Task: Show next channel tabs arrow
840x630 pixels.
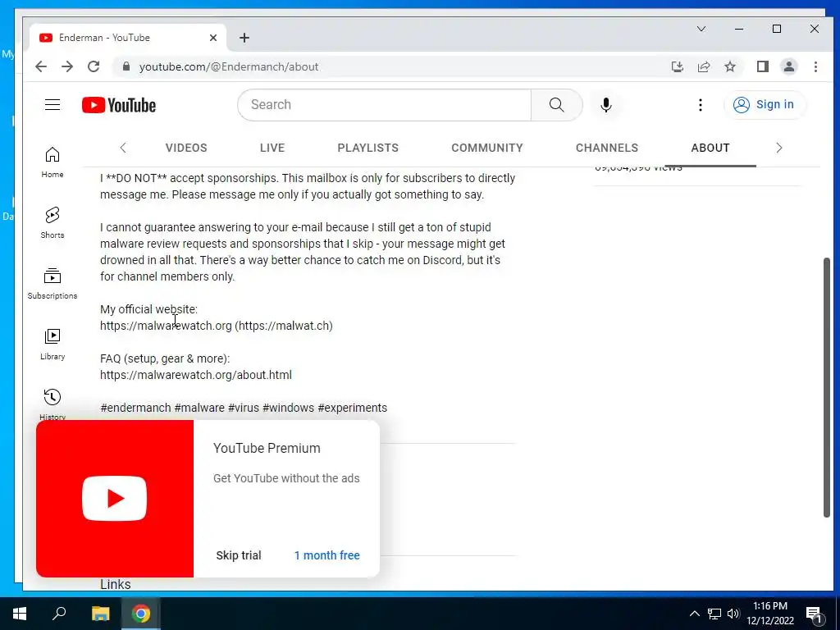Action: coord(779,148)
